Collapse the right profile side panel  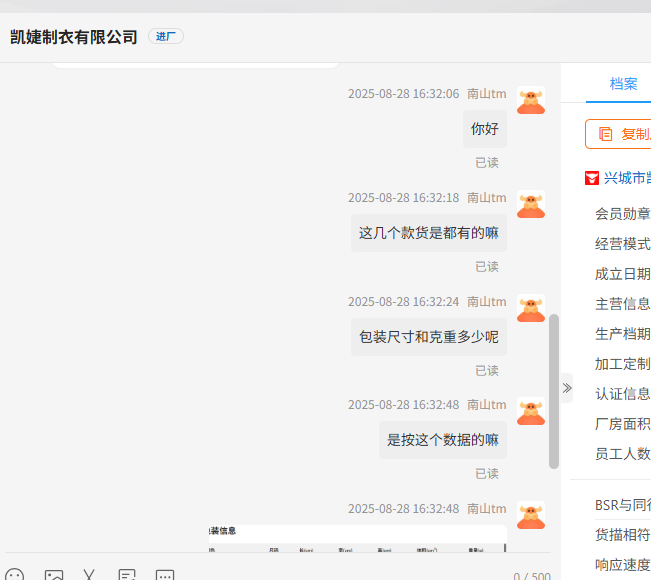click(567, 388)
